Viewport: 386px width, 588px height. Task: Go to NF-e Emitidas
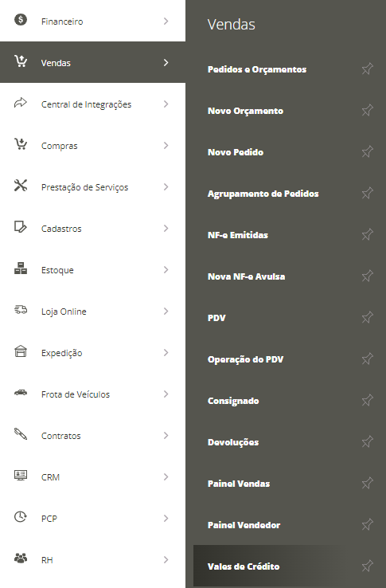(x=238, y=235)
